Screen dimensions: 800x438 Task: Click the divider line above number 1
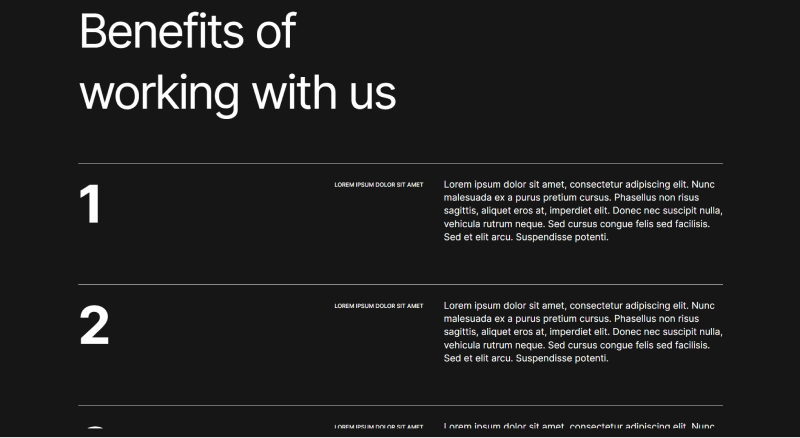(400, 163)
